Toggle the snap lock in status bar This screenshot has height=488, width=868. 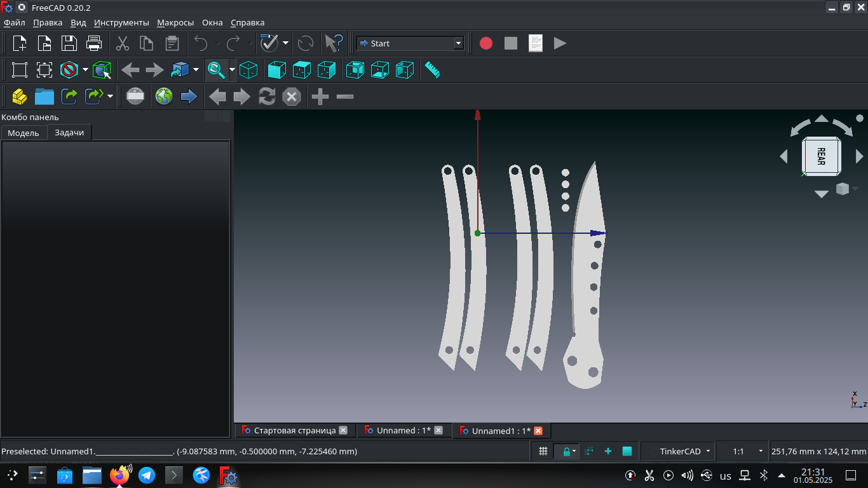pos(566,451)
